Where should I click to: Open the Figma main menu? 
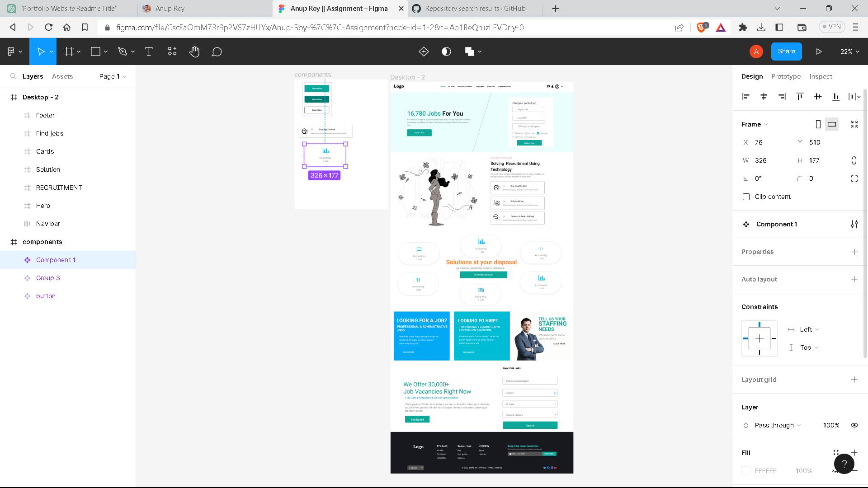(x=12, y=51)
